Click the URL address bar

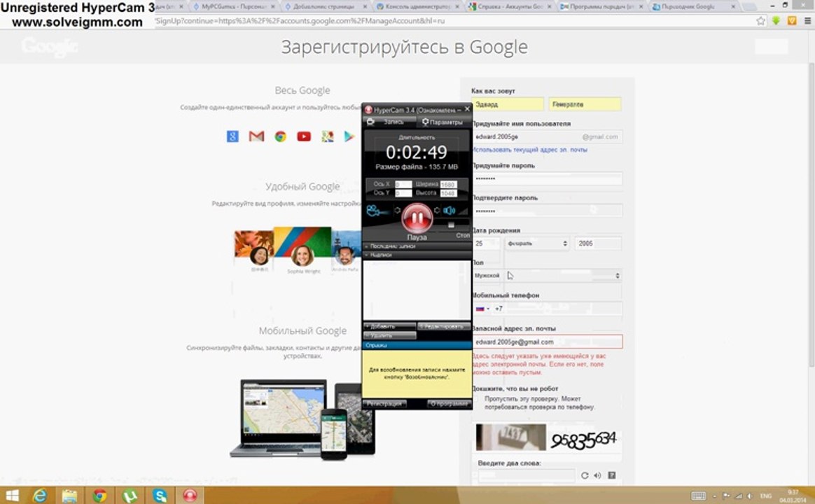pyautogui.click(x=452, y=21)
